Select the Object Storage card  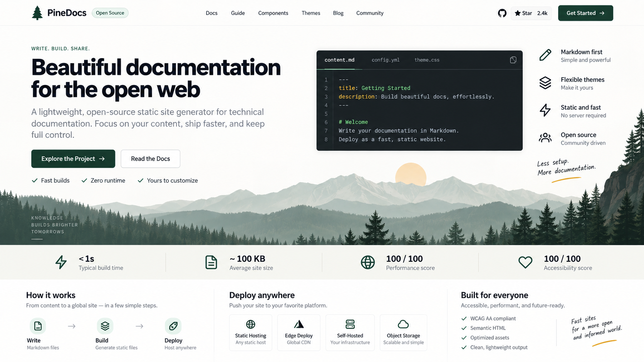pos(403,333)
